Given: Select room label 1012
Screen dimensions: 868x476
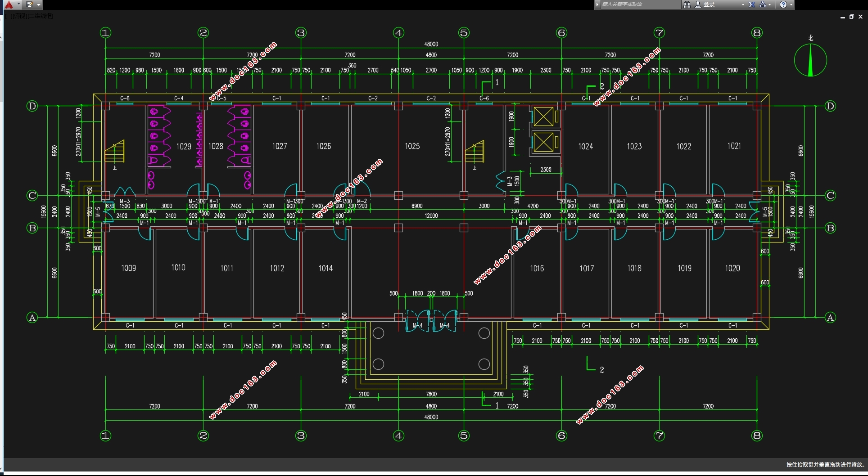Looking at the screenshot, I should point(277,269).
